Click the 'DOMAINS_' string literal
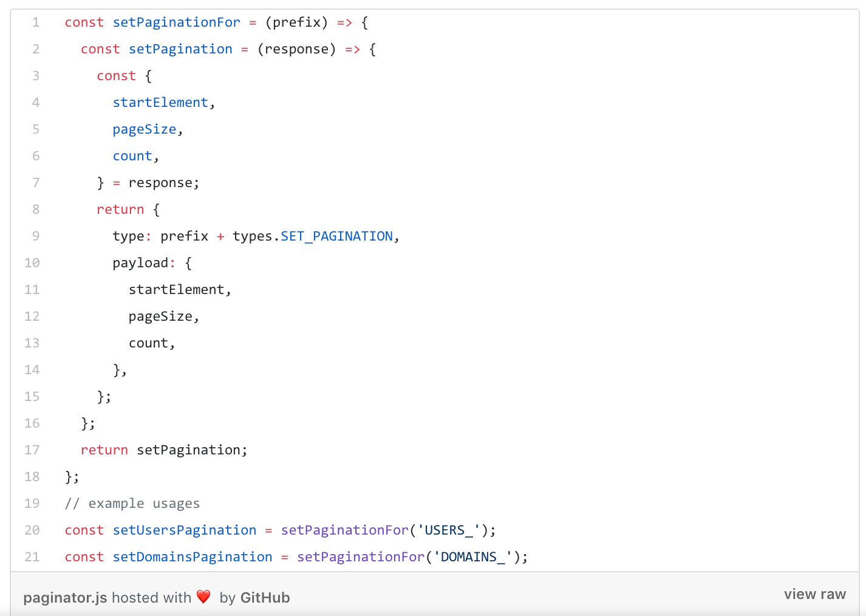 click(x=473, y=557)
